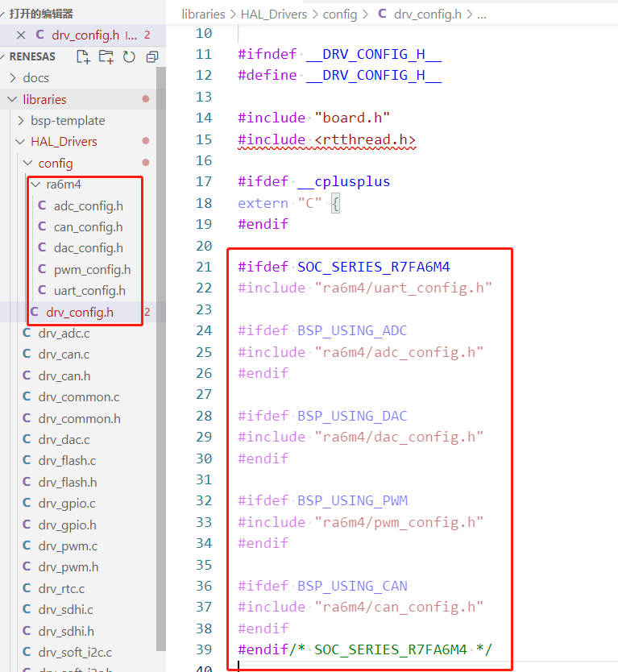Click the C icon in the breadcrumb bar
Screen dimensions: 618x672
pos(382,14)
